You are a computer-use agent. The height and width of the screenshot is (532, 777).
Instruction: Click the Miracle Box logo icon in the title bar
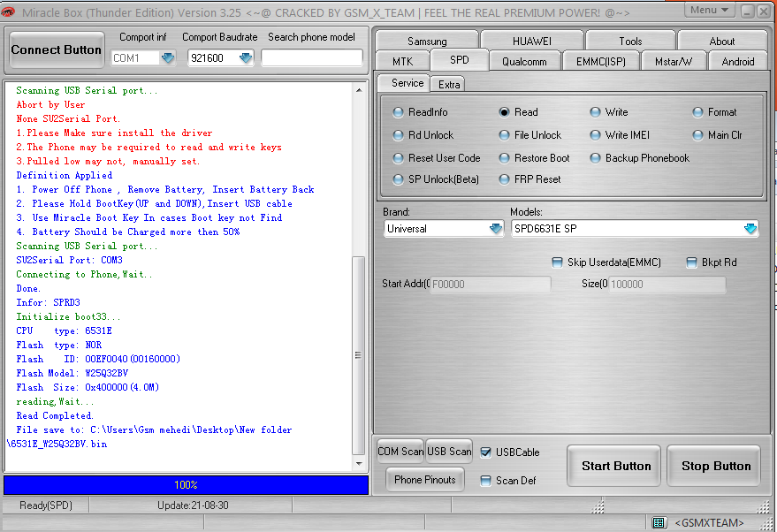(8, 11)
